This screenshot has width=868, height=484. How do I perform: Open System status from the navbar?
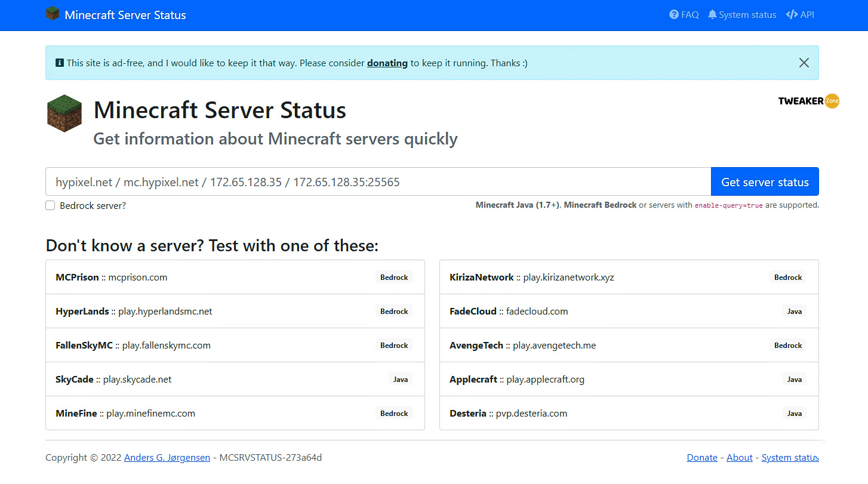tap(742, 15)
